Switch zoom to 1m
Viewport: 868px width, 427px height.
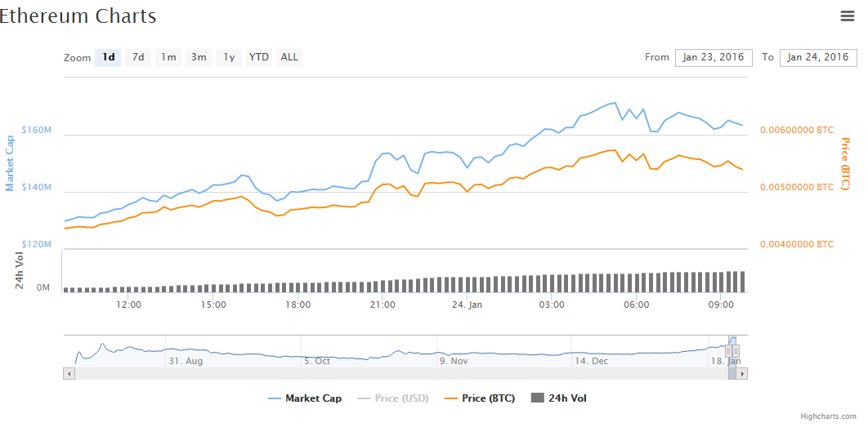tap(168, 57)
